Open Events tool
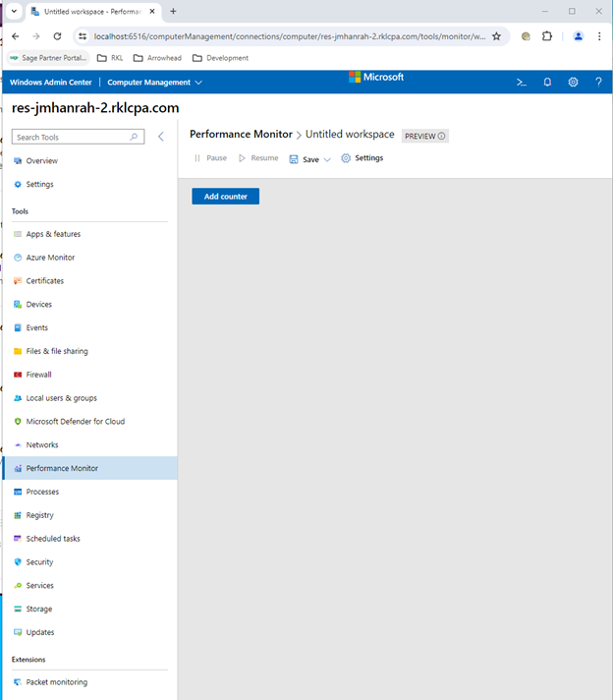This screenshot has height=700, width=613. coord(90,327)
